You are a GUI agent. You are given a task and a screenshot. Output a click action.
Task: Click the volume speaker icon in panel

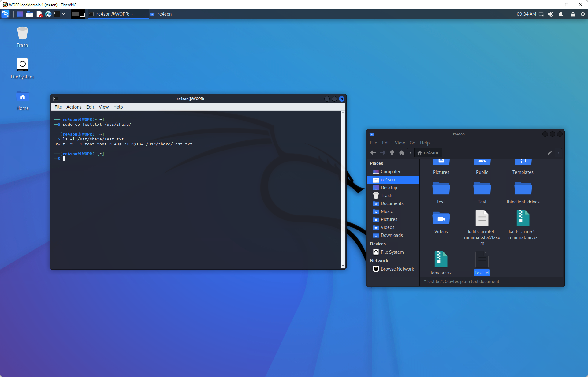[x=551, y=14]
